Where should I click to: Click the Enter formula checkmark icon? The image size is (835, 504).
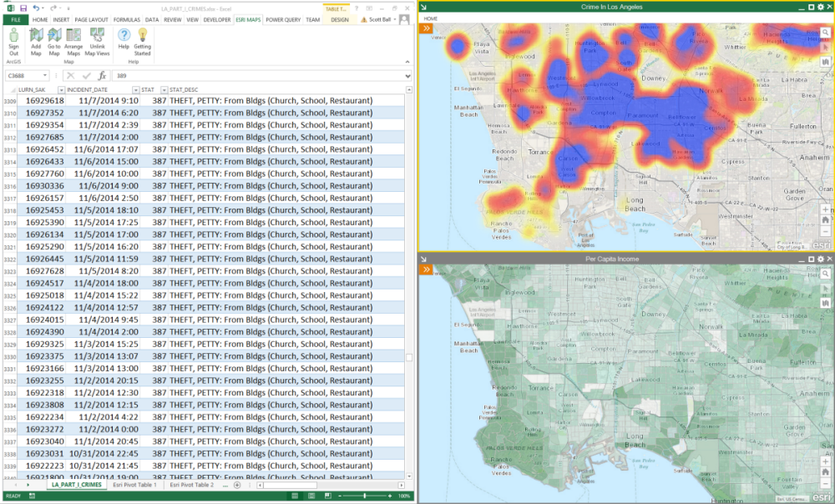click(x=87, y=76)
